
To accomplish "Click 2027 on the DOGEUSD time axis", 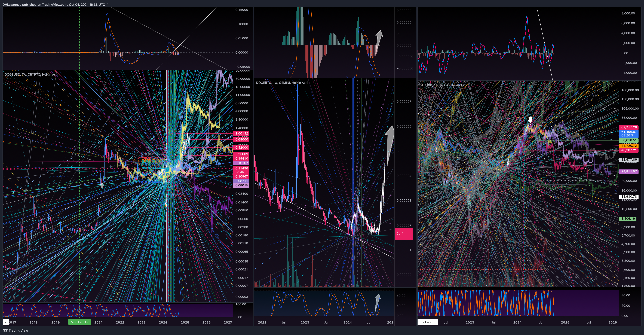I will pyautogui.click(x=228, y=322).
